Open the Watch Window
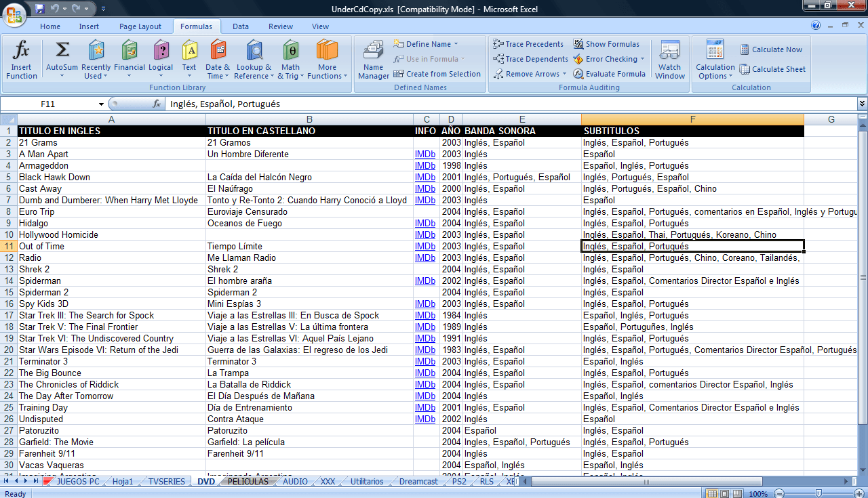Screen dimensions: 868x498 click(669, 60)
